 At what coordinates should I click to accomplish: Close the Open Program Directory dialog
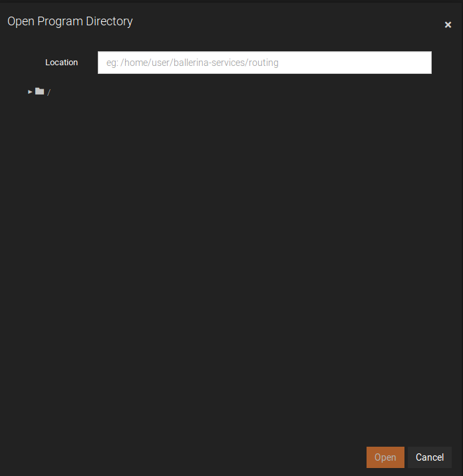point(448,25)
